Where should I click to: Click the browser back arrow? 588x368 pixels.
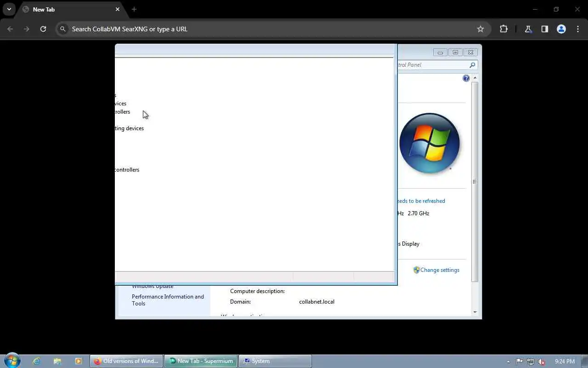pos(10,29)
